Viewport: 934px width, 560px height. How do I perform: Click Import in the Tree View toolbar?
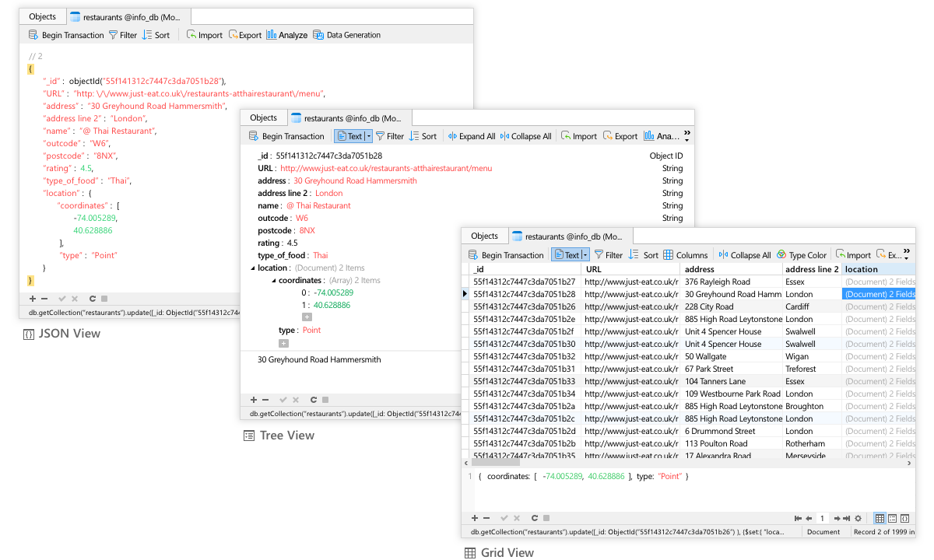pyautogui.click(x=579, y=136)
